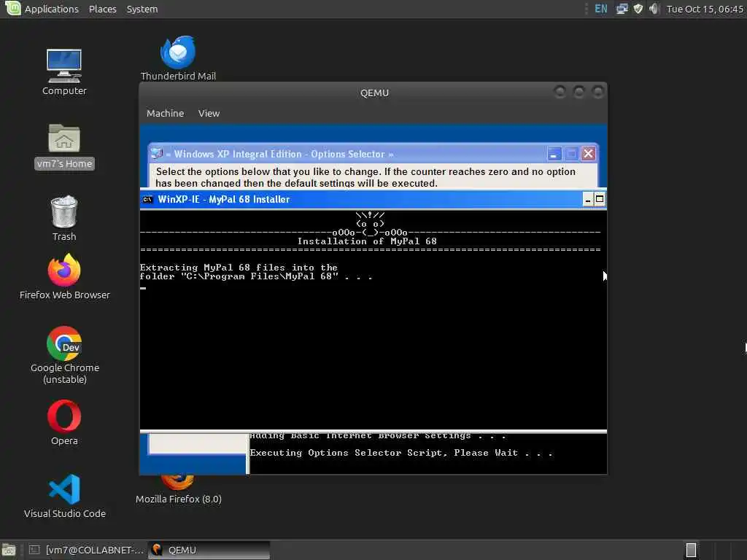Launch the Visual Studio Code desktop icon
747x560 pixels.
click(x=64, y=496)
